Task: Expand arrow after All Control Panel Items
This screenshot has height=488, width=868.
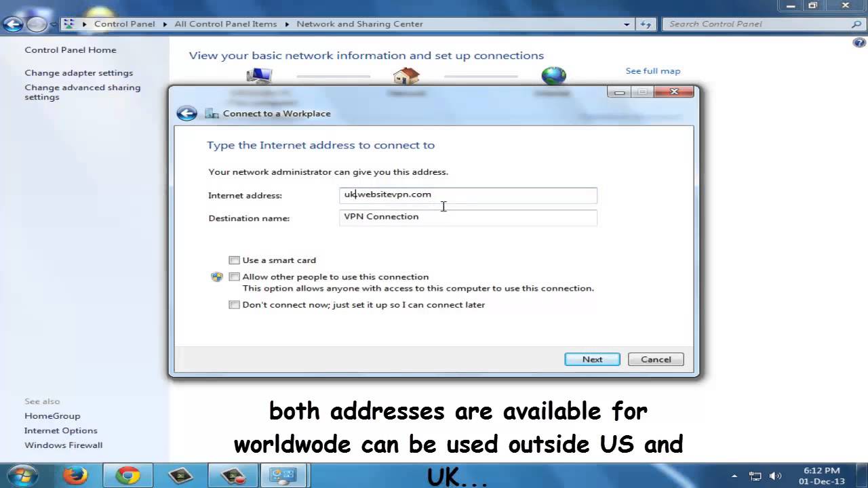Action: 287,24
